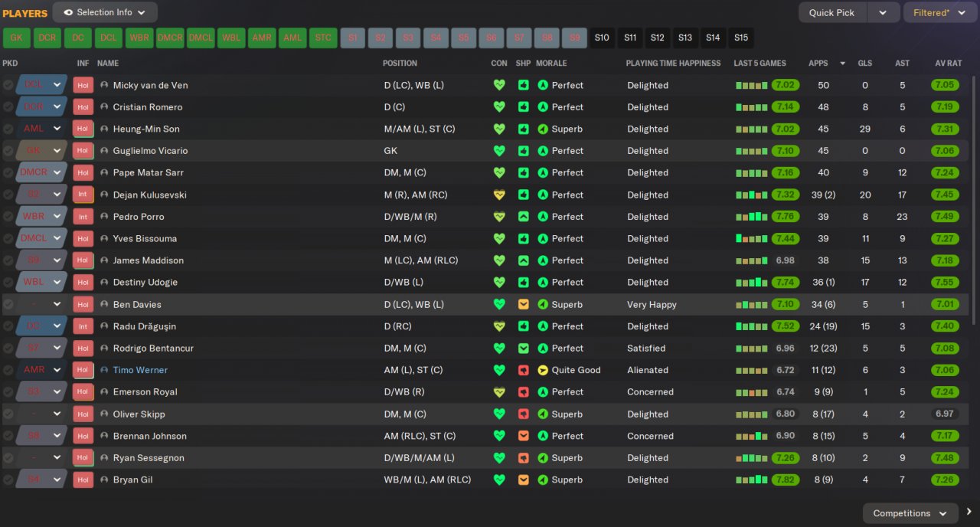The height and width of the screenshot is (527, 980).
Task: Click the sharpness icon for Pedro Porro
Action: [524, 217]
